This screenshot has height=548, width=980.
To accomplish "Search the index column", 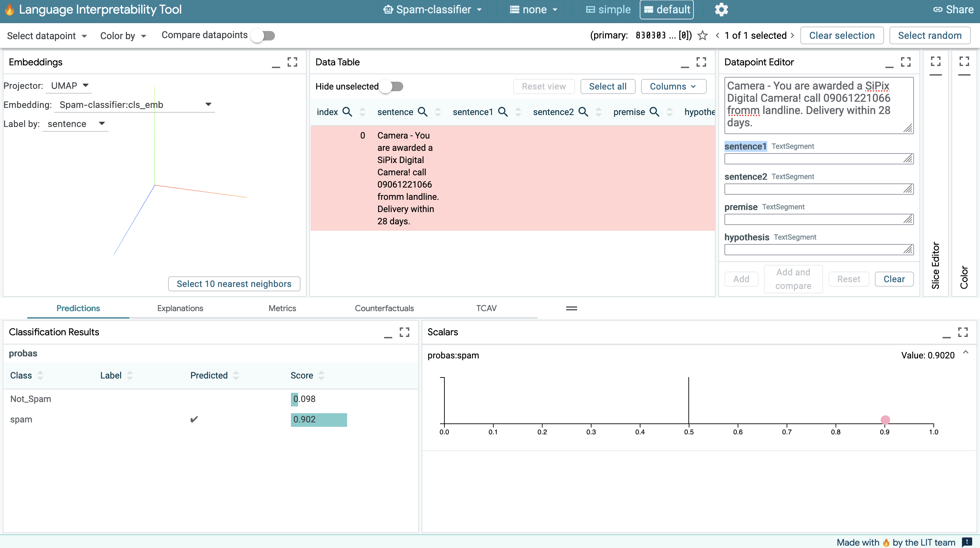I will 347,112.
